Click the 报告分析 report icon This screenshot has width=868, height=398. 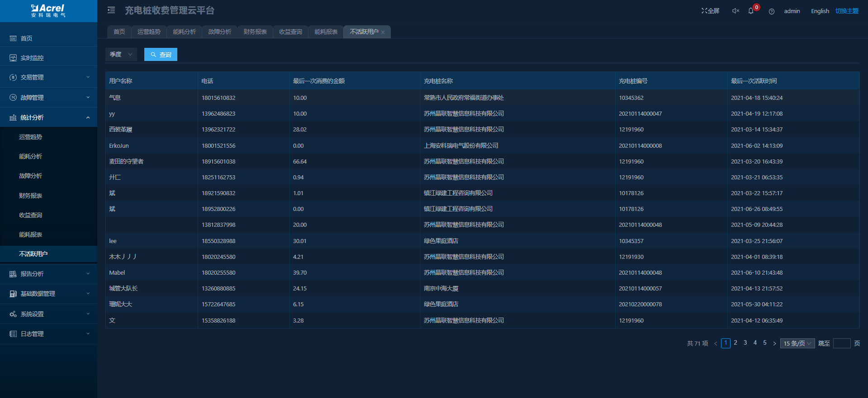[x=13, y=274]
